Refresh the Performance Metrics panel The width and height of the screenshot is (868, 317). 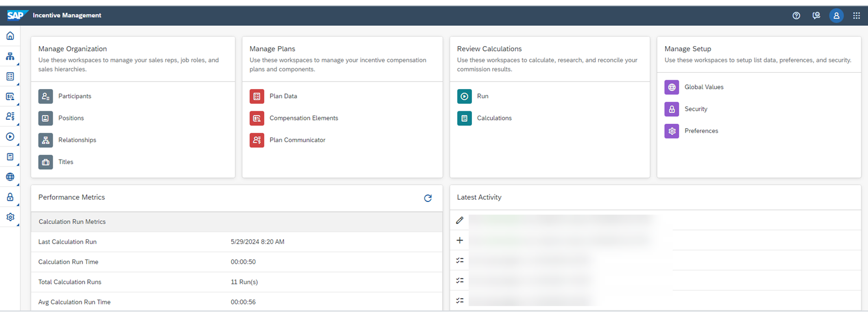click(x=427, y=198)
